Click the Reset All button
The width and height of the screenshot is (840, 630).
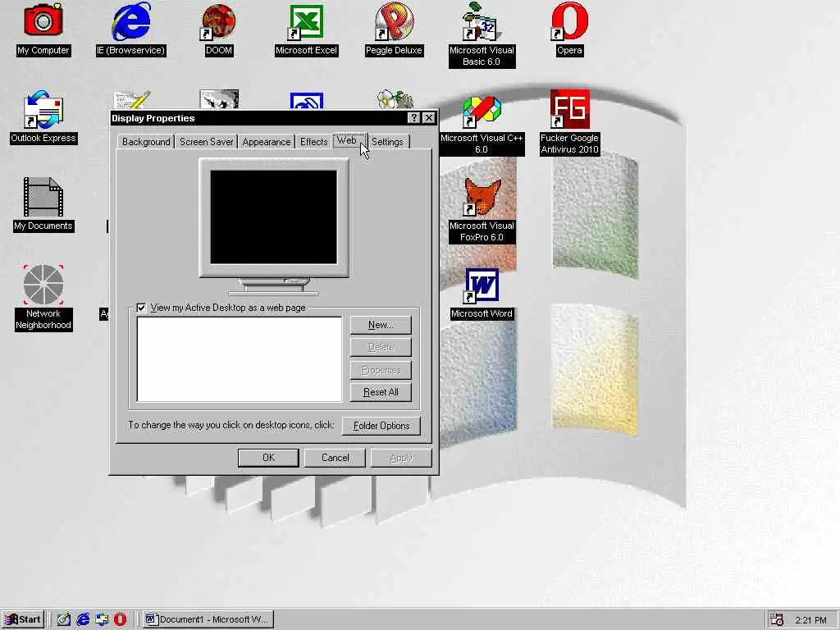tap(381, 392)
